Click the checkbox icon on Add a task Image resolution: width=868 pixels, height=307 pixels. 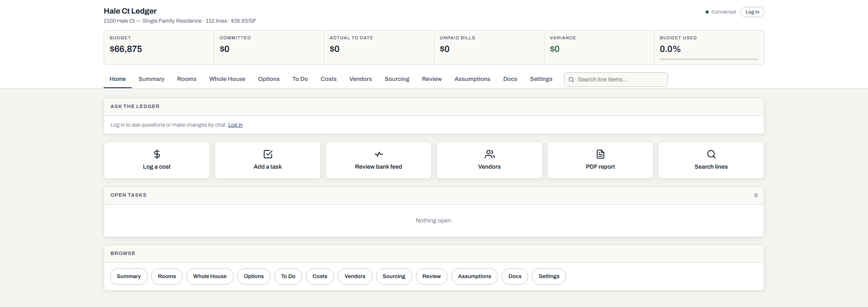point(268,154)
